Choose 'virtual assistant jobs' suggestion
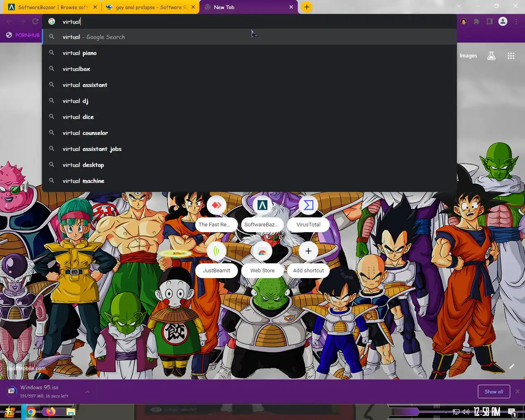 pyautogui.click(x=249, y=149)
